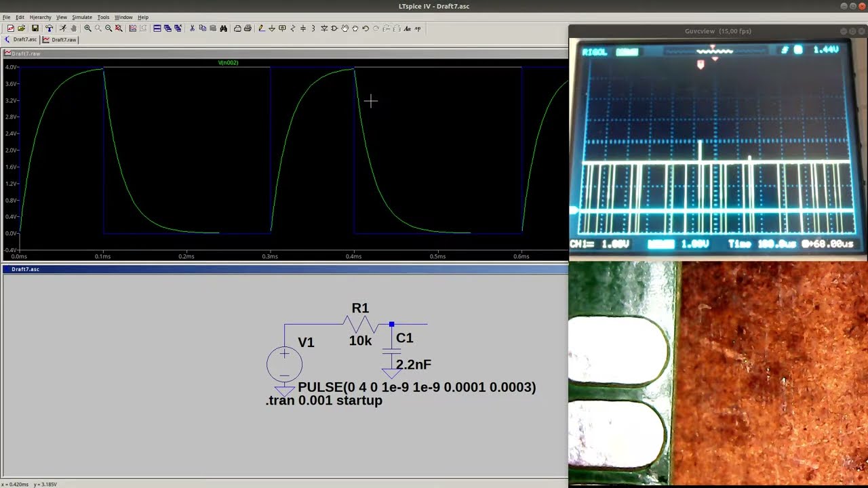Open the File menu
This screenshot has width=868, height=488.
point(6,17)
